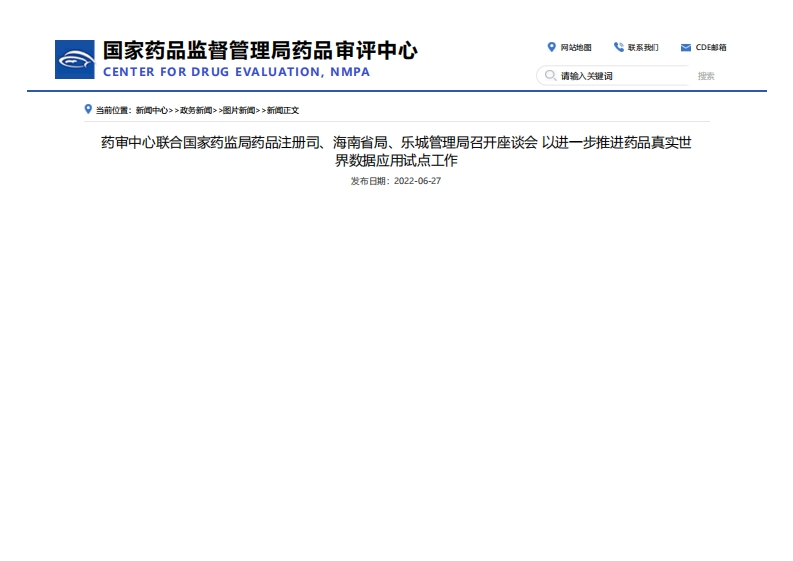Click the magnifier icon in search box
Image resolution: width=793 pixels, height=561 pixels.
coord(550,76)
